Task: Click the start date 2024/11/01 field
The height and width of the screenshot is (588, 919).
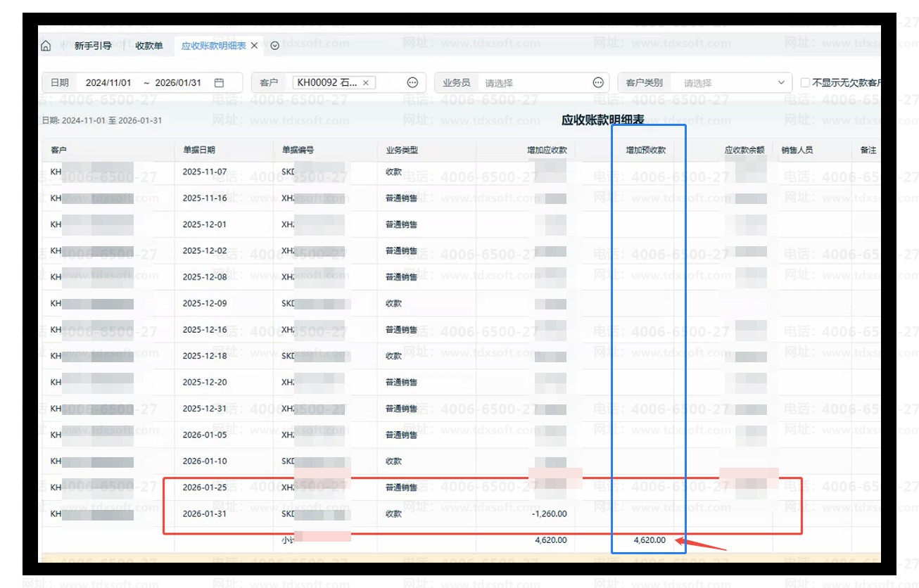Action: pos(108,82)
